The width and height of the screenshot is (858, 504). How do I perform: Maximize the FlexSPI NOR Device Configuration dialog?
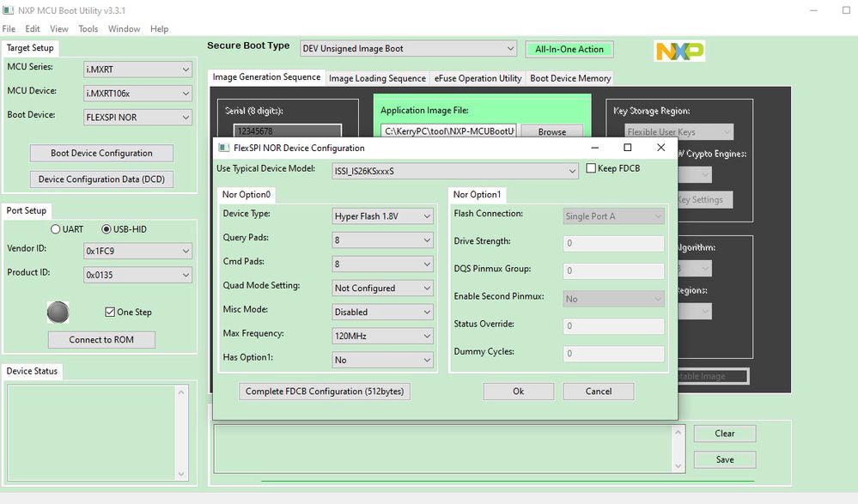pyautogui.click(x=628, y=148)
